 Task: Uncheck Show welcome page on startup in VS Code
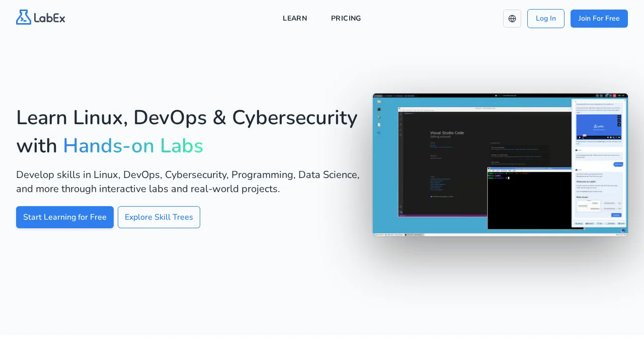tap(431, 197)
